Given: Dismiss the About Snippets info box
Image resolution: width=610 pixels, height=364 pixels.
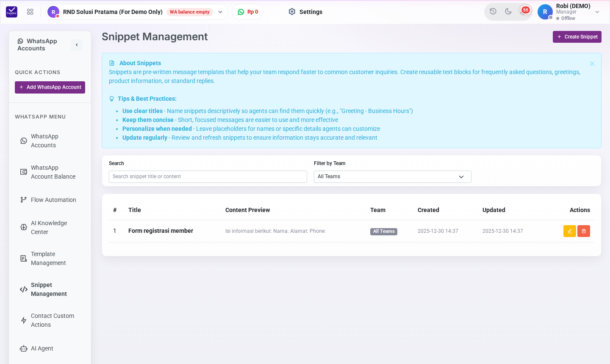Looking at the screenshot, I should tap(592, 63).
